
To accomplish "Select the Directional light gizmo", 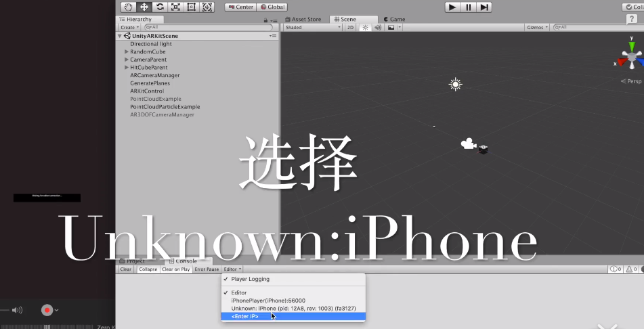I will tap(455, 84).
